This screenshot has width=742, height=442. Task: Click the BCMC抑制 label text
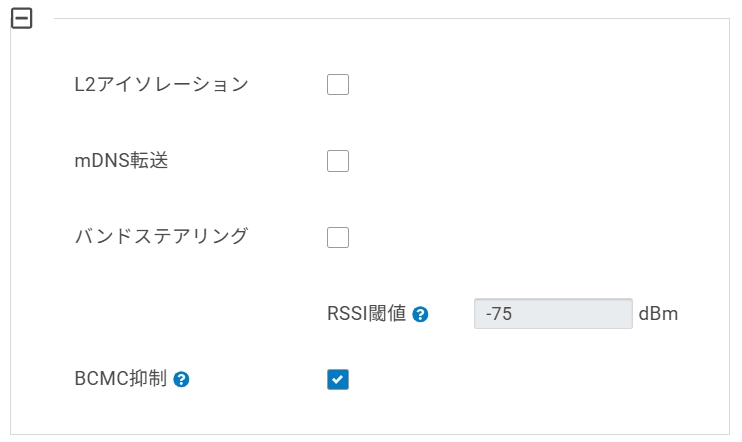click(x=120, y=379)
